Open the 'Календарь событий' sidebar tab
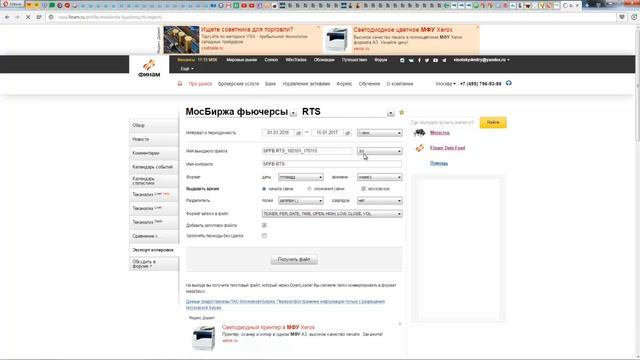The height and width of the screenshot is (360, 640). 153,167
